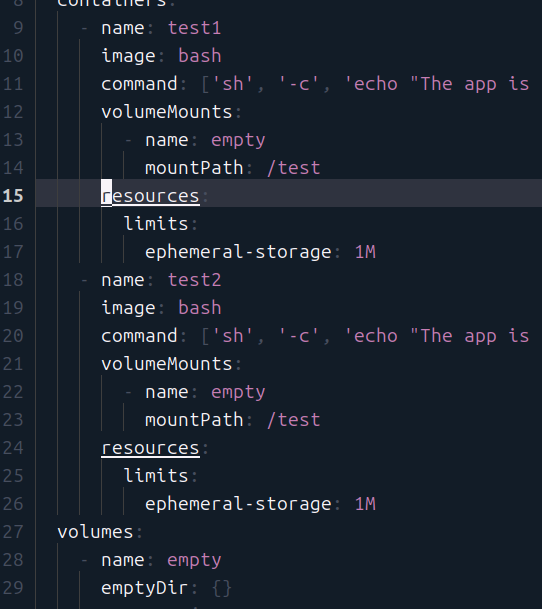This screenshot has height=609, width=542.
Task: Click line number 11 in the gutter
Action: click(x=13, y=84)
